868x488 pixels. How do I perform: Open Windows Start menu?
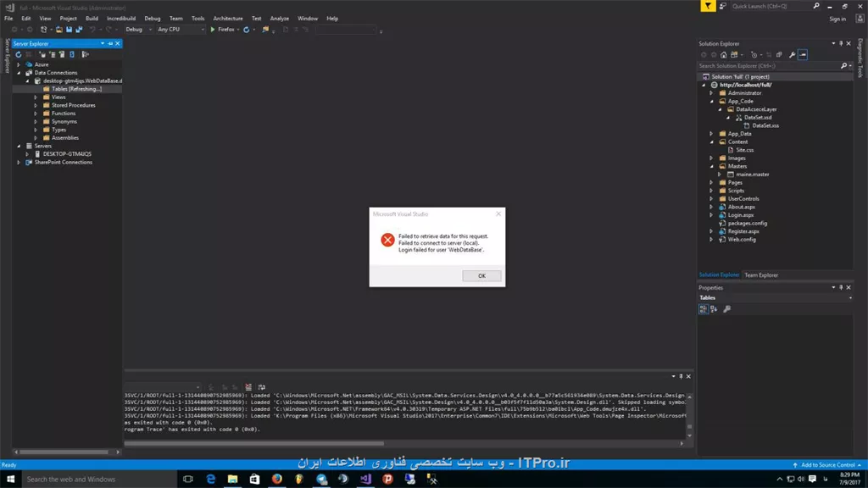pyautogui.click(x=10, y=480)
